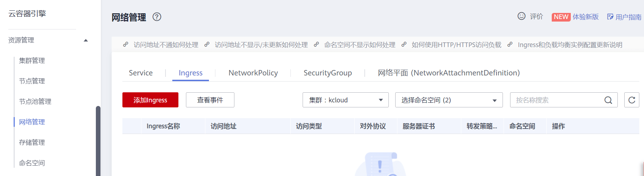Open the SecurityGroup tab
The height and width of the screenshot is (176, 644).
328,73
